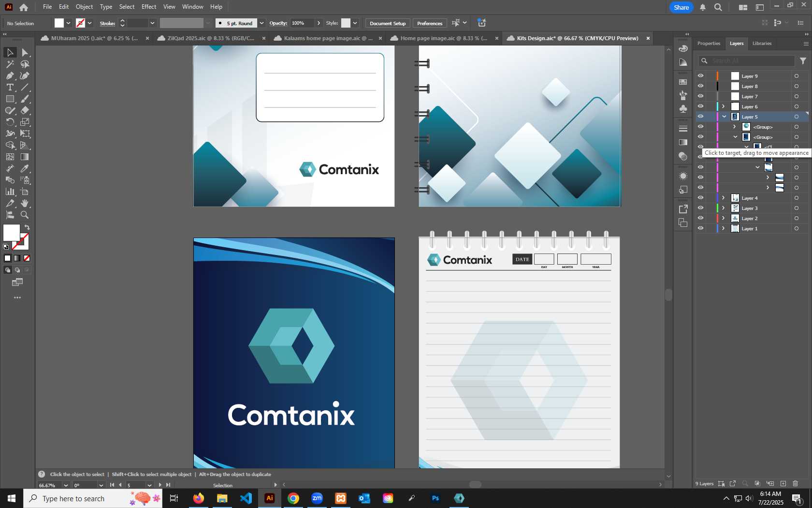Viewport: 812px width, 508px height.
Task: Switch to ZilQad 2025.aic document tab
Action: click(x=211, y=38)
